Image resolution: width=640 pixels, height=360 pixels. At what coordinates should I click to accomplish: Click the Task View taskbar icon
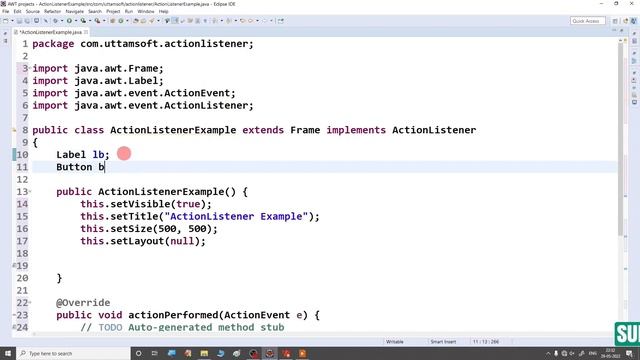[x=154, y=353]
